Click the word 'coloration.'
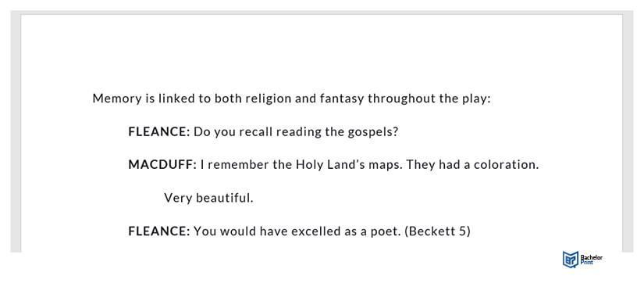This screenshot has height=294, width=644. (x=506, y=165)
